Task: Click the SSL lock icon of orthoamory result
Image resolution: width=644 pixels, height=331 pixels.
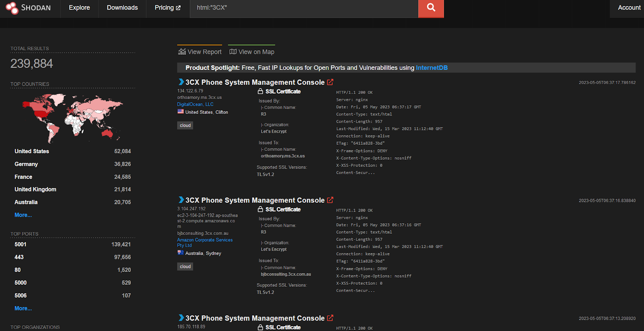Action: pos(260,91)
